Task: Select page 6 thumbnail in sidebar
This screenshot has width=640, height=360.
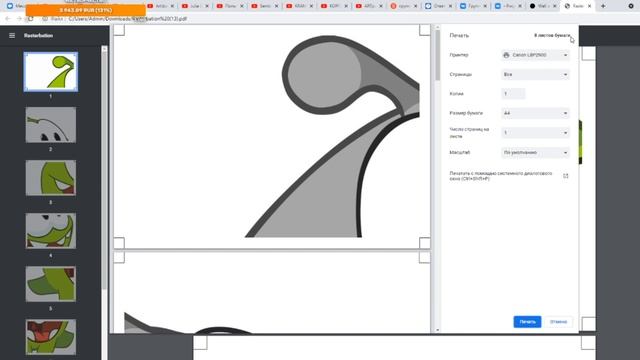Action: [51, 337]
